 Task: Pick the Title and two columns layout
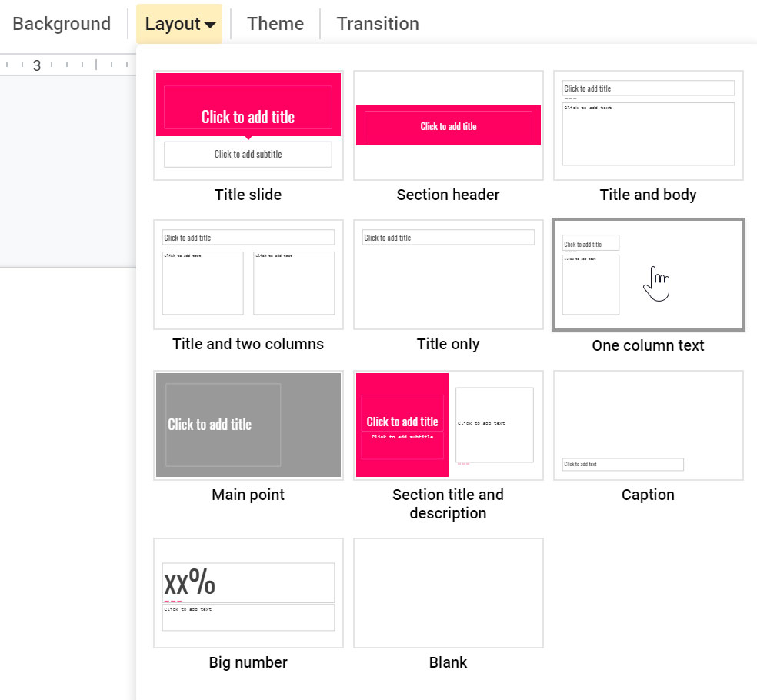click(248, 274)
